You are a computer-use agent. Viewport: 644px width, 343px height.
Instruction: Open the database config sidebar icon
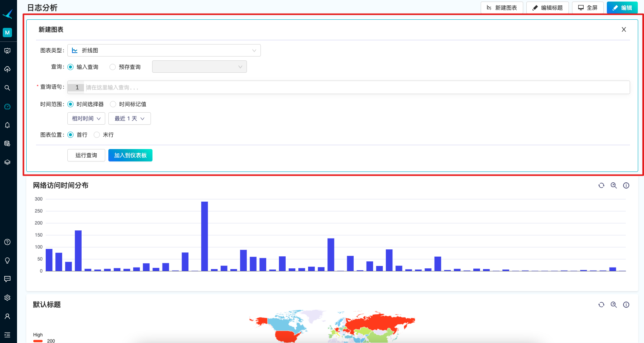7,144
